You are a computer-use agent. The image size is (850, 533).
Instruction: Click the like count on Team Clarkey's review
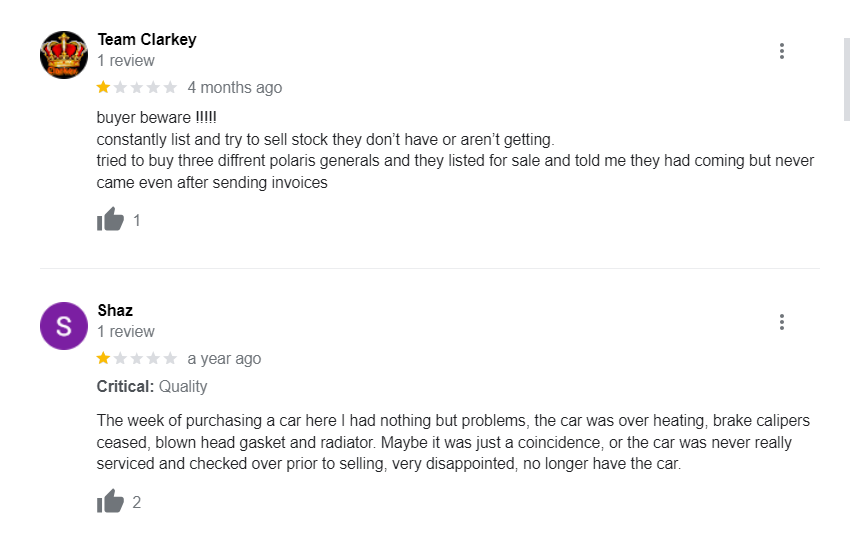coord(137,221)
